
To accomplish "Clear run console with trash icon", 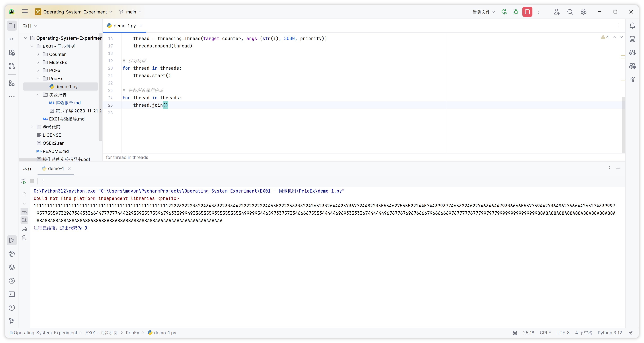I will pyautogui.click(x=24, y=238).
